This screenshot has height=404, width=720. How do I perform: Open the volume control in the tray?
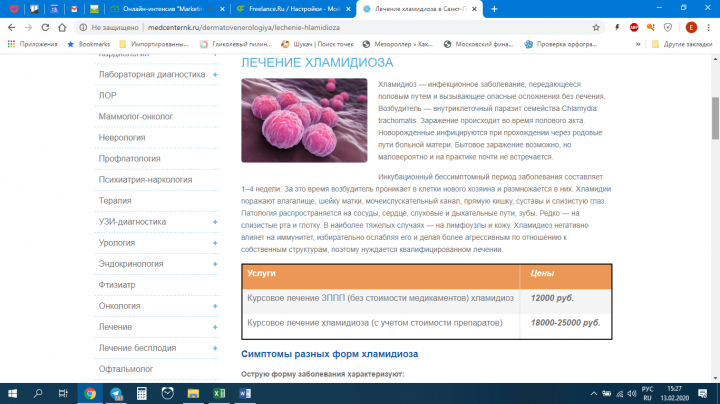pos(632,393)
